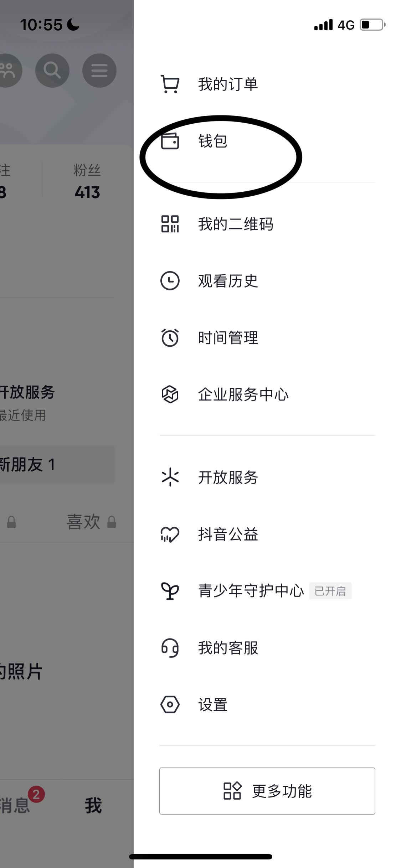Tap the 时间管理 alarm icon
This screenshot has width=401, height=868.
point(170,338)
